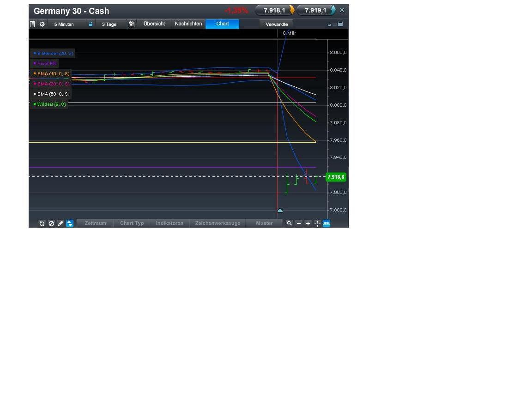Click the -1,35% change value
Screen dimensions: 532x399
point(236,11)
